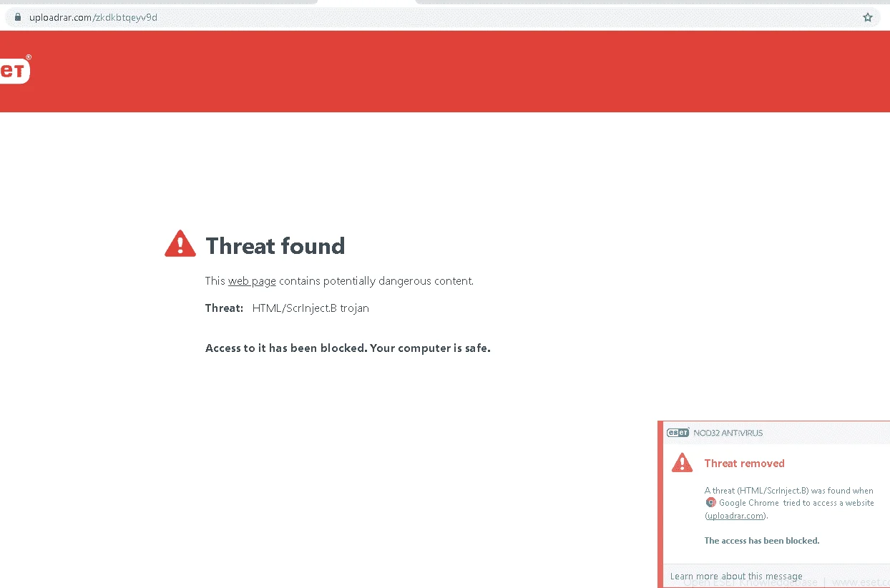This screenshot has width=890, height=588.
Task: Click the lock icon in address bar
Action: point(19,17)
